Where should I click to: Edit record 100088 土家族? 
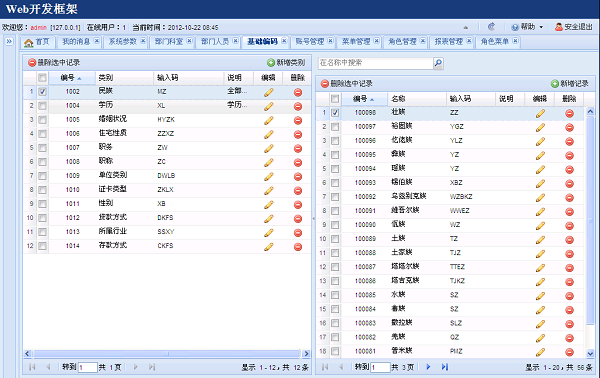540,254
